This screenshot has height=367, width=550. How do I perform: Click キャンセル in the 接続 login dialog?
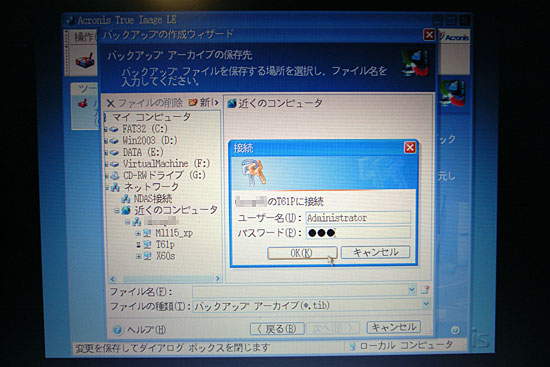(375, 252)
